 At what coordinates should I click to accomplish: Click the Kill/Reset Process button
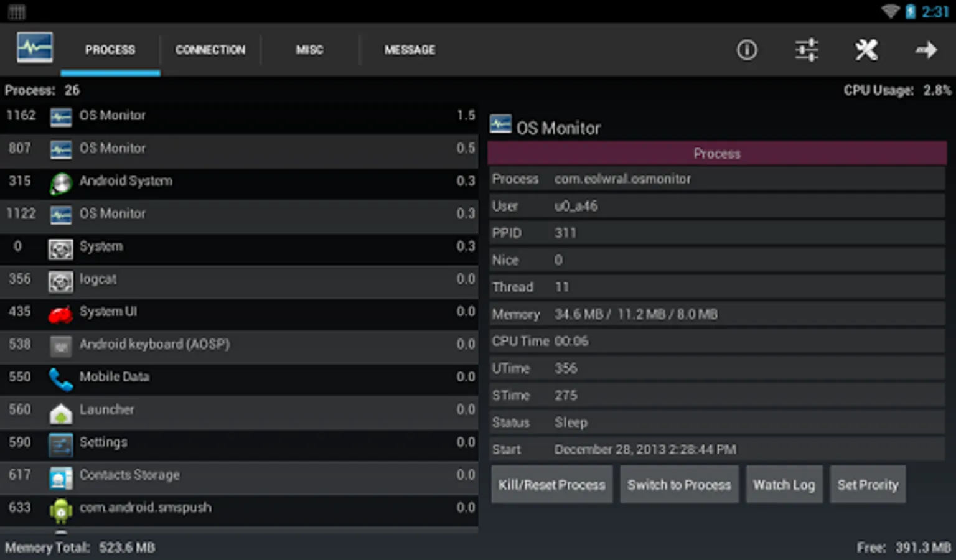[x=552, y=484]
